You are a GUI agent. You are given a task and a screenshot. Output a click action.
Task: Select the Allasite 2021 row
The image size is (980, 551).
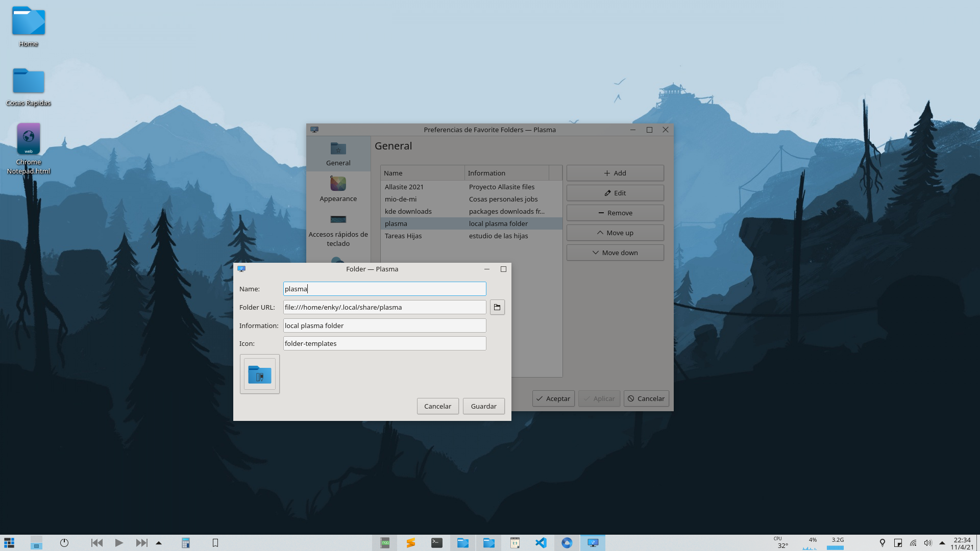pos(472,187)
